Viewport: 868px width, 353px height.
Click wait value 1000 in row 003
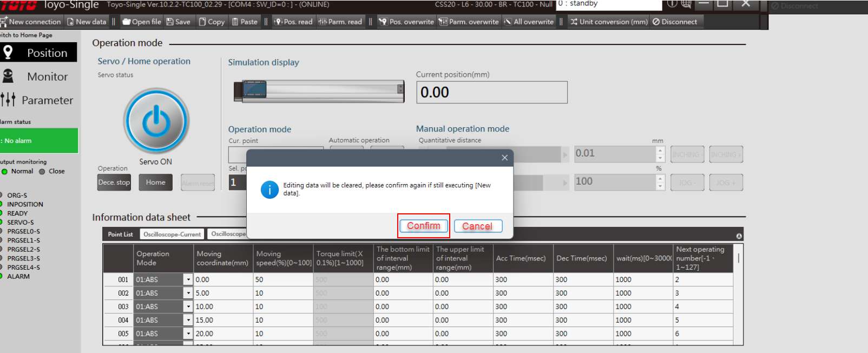643,306
